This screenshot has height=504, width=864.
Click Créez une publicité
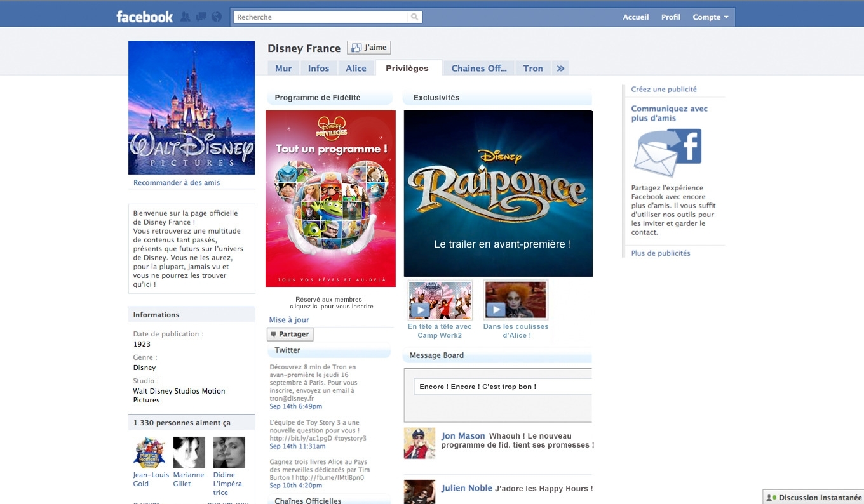[664, 90]
